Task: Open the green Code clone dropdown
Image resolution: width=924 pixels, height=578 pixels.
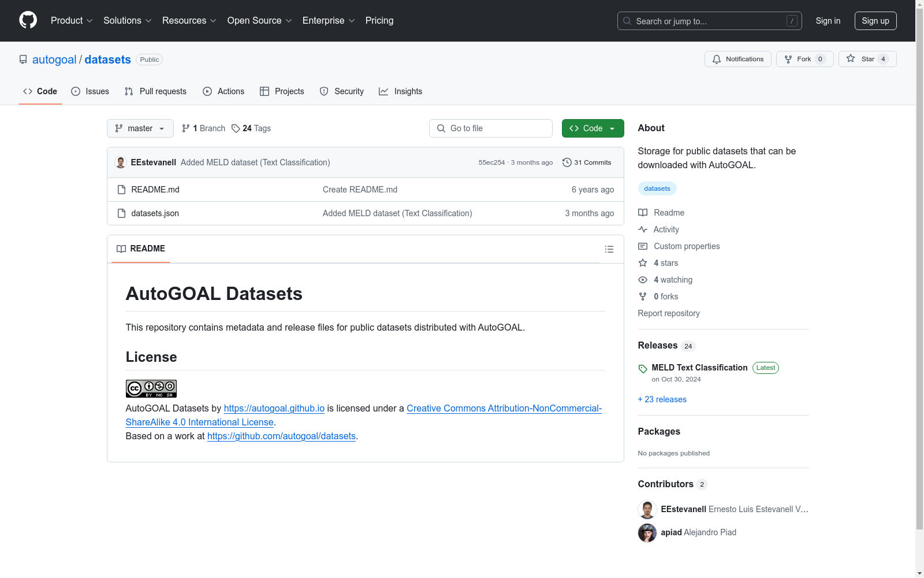Action: click(593, 128)
